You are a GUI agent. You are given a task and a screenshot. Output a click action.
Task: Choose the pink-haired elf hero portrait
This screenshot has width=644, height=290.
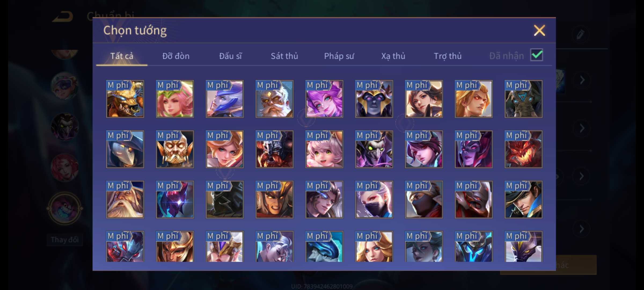[x=175, y=99]
